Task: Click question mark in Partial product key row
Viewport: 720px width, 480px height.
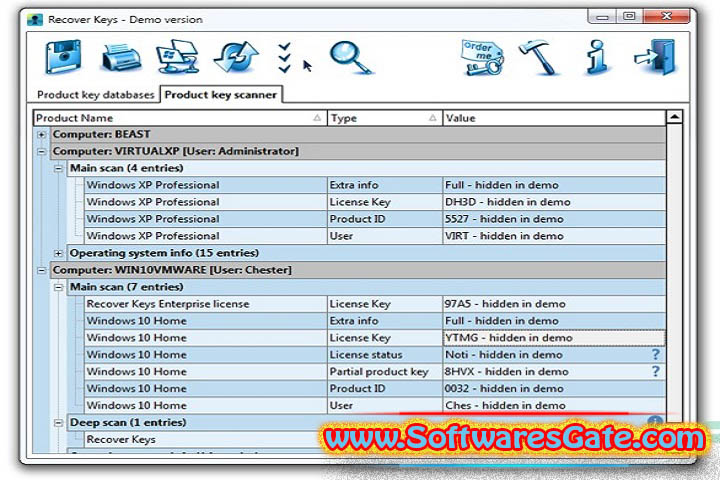Action: pyautogui.click(x=656, y=371)
